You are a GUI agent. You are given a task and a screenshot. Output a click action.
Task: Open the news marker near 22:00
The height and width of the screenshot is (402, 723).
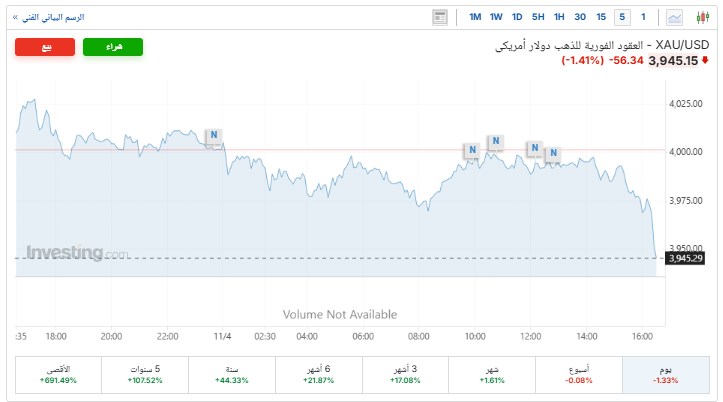tap(213, 136)
